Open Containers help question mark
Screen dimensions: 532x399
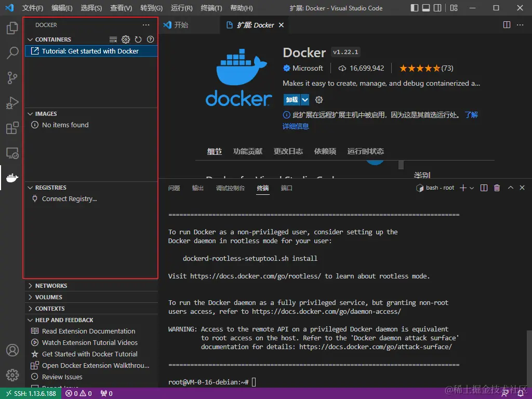pyautogui.click(x=150, y=39)
